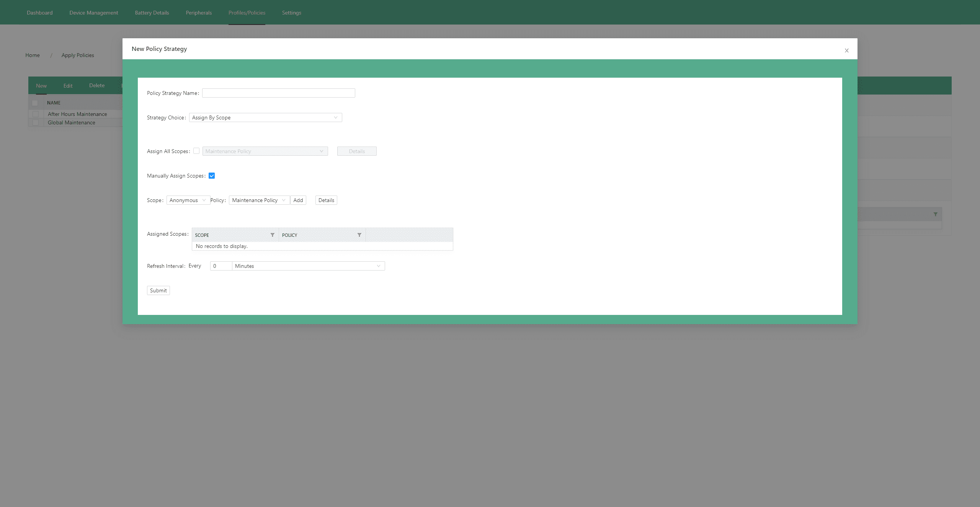
Task: Tick the Global Maintenance row checkbox
Action: [x=36, y=122]
